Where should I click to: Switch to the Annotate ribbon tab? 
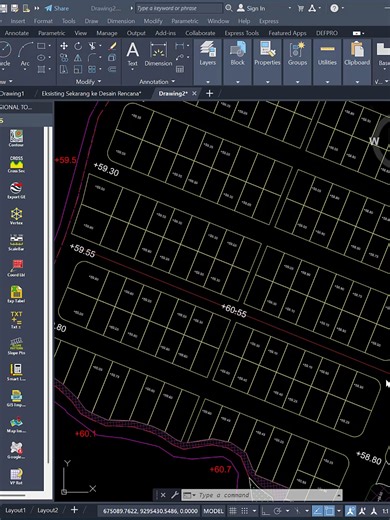pos(17,33)
